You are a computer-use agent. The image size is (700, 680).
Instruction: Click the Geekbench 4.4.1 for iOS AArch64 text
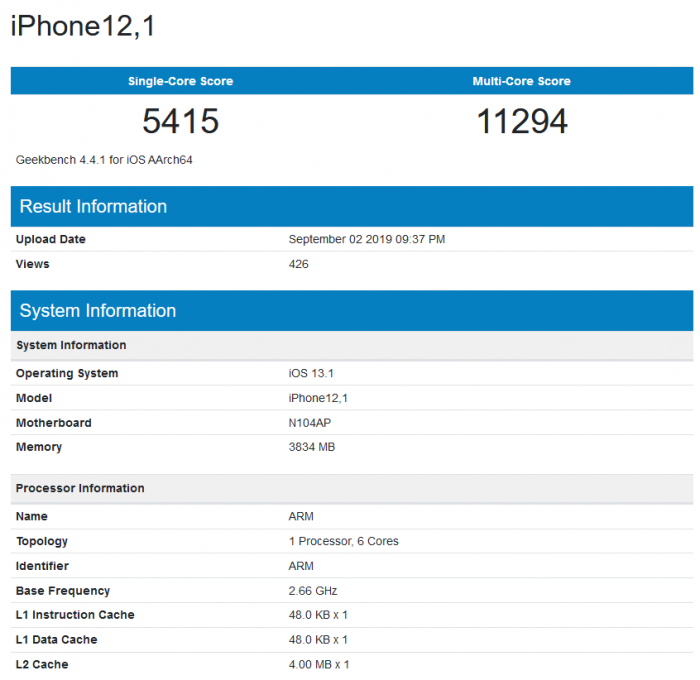pos(104,160)
